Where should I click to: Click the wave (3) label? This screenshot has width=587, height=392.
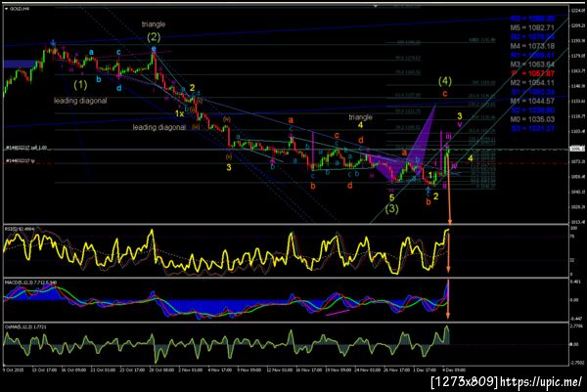click(x=392, y=209)
